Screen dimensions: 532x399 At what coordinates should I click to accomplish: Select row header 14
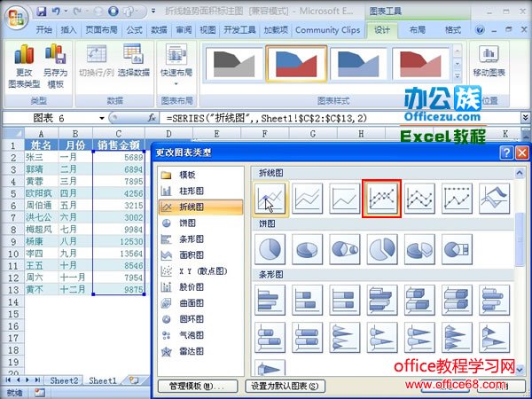[13, 301]
